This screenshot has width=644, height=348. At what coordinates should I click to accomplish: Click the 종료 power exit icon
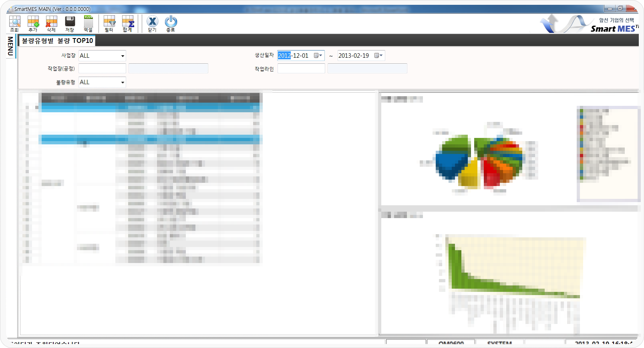coord(171,23)
